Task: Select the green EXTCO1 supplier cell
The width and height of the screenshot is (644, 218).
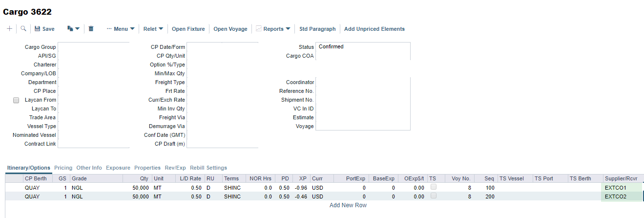Action: (622, 188)
